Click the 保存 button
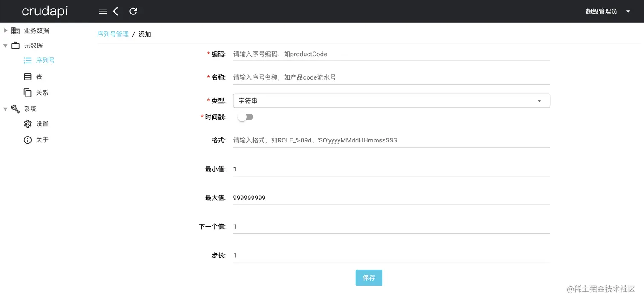 [369, 278]
